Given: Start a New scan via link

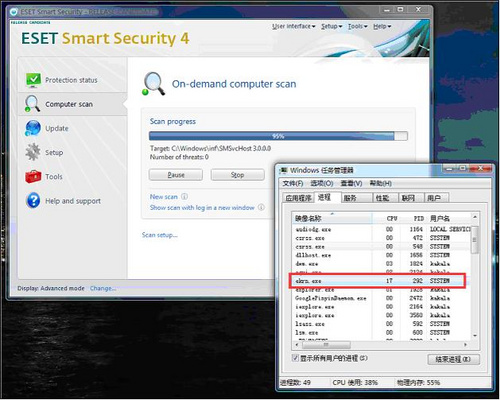Looking at the screenshot, I should (x=164, y=197).
